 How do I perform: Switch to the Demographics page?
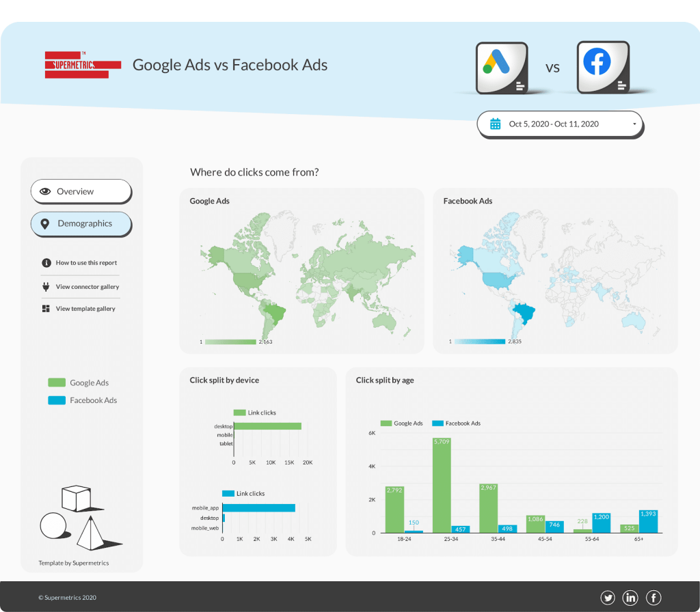point(81,223)
